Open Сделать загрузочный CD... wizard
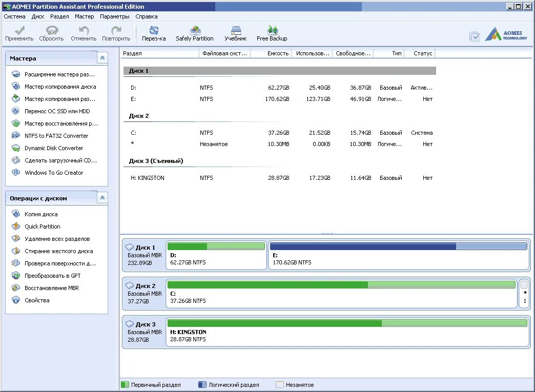 pos(54,160)
